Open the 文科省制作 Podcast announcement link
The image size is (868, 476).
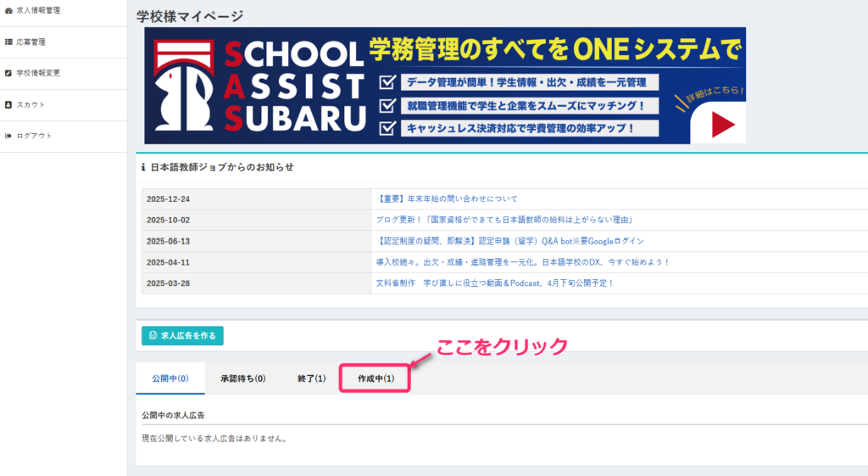(x=494, y=283)
